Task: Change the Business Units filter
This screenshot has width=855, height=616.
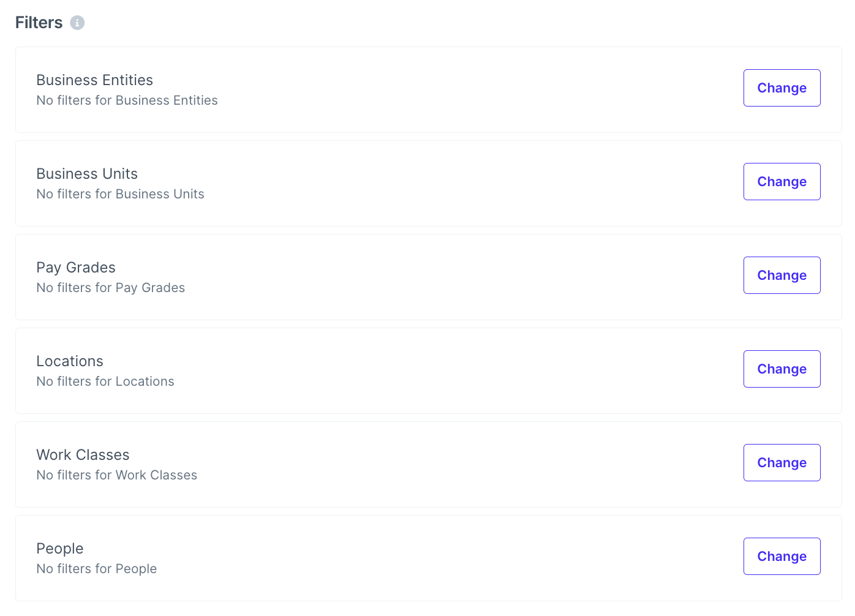Action: click(x=782, y=182)
